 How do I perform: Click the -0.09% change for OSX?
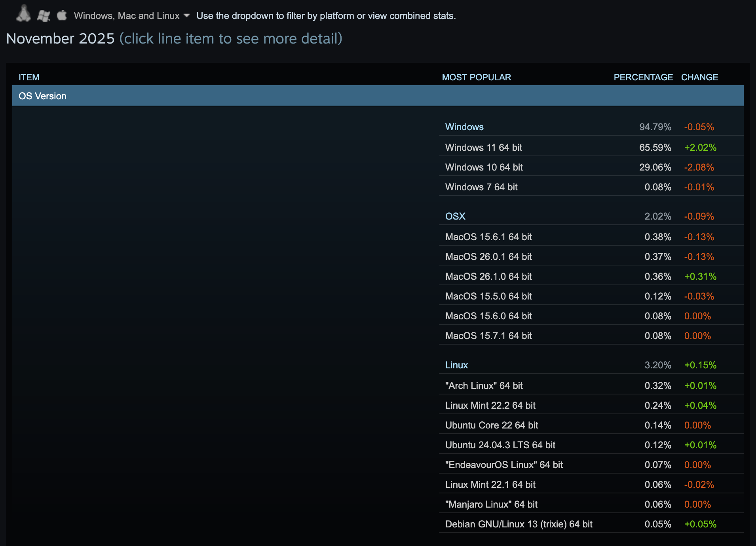pyautogui.click(x=699, y=216)
